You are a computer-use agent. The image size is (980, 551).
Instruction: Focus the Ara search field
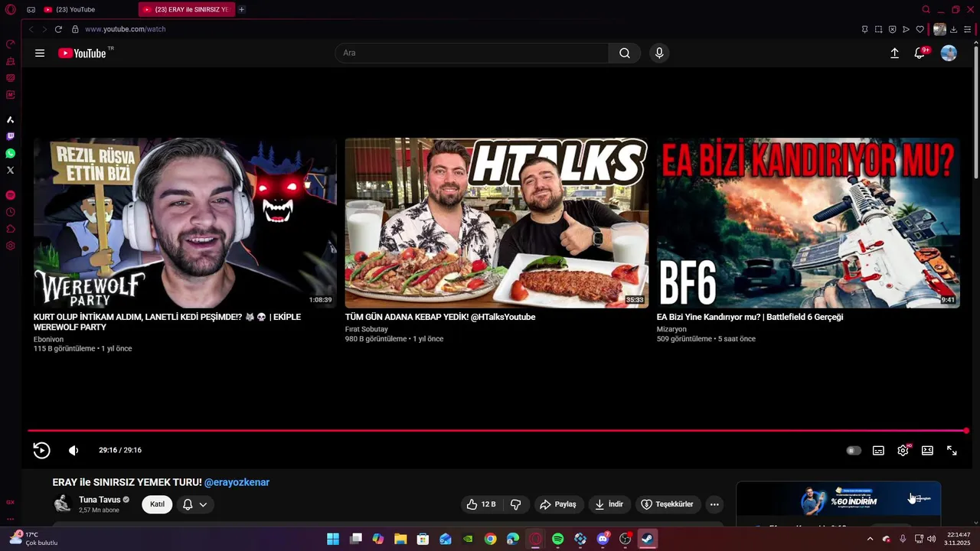[472, 53]
